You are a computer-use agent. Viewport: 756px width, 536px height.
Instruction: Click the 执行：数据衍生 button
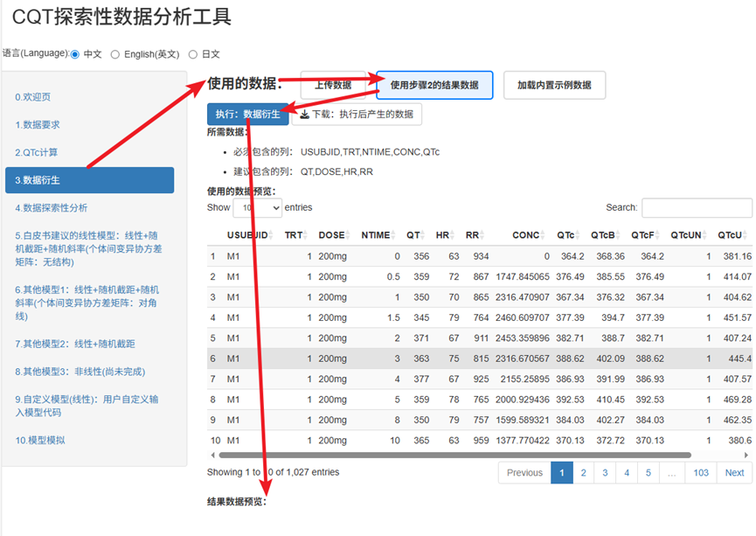[247, 115]
